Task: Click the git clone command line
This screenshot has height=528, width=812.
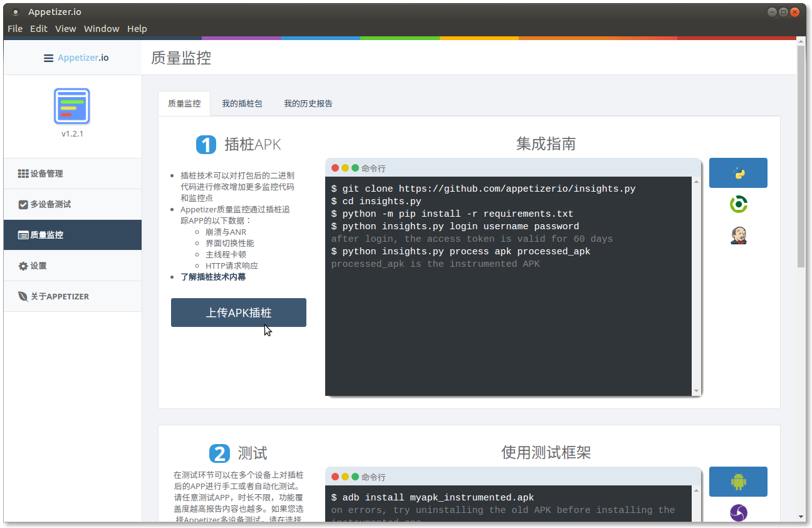Action: click(x=483, y=189)
